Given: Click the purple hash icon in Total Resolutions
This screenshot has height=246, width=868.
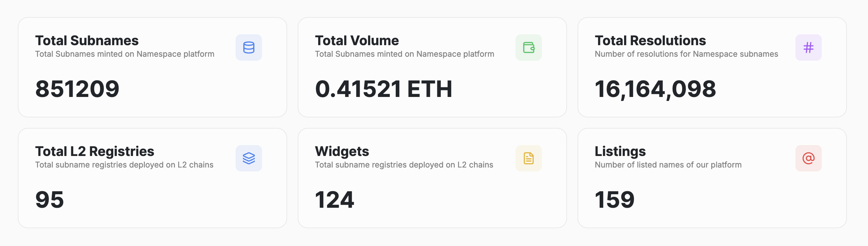Looking at the screenshot, I should tap(808, 47).
